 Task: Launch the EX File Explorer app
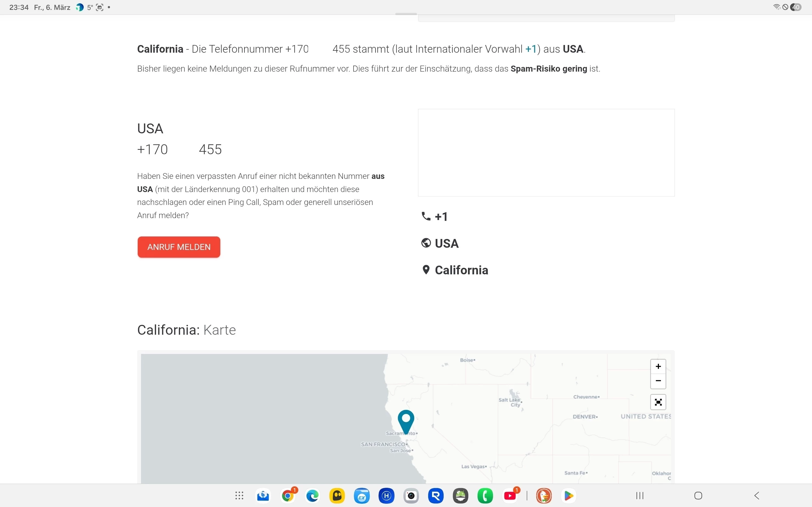point(362,495)
